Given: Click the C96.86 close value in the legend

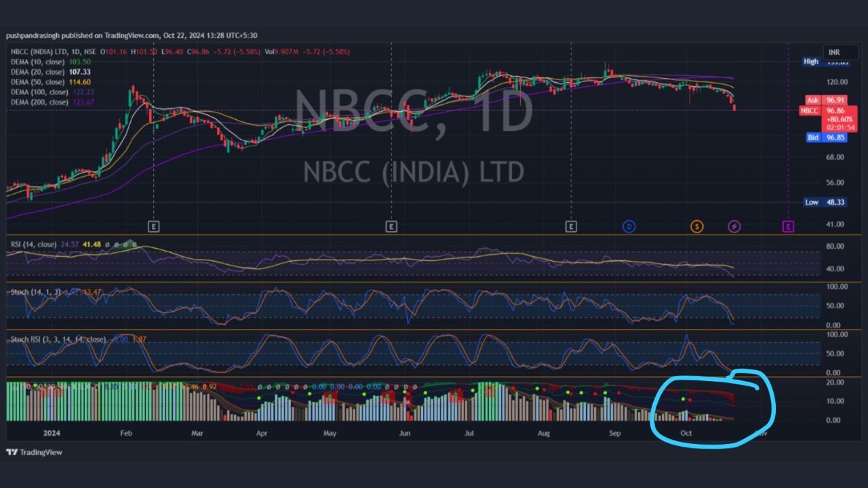Looking at the screenshot, I should pos(199,52).
